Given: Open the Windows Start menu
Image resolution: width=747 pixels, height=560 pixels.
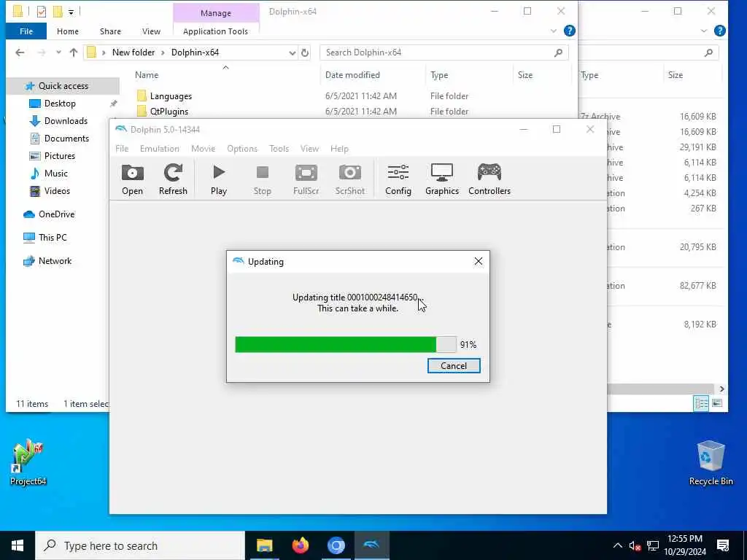Looking at the screenshot, I should pos(18,545).
